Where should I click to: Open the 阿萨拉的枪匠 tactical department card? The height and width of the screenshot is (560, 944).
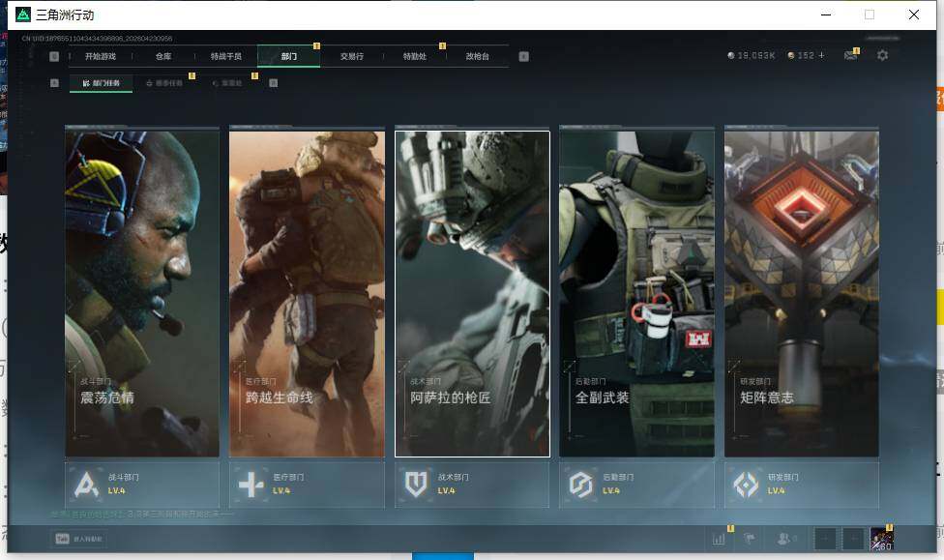(472, 293)
